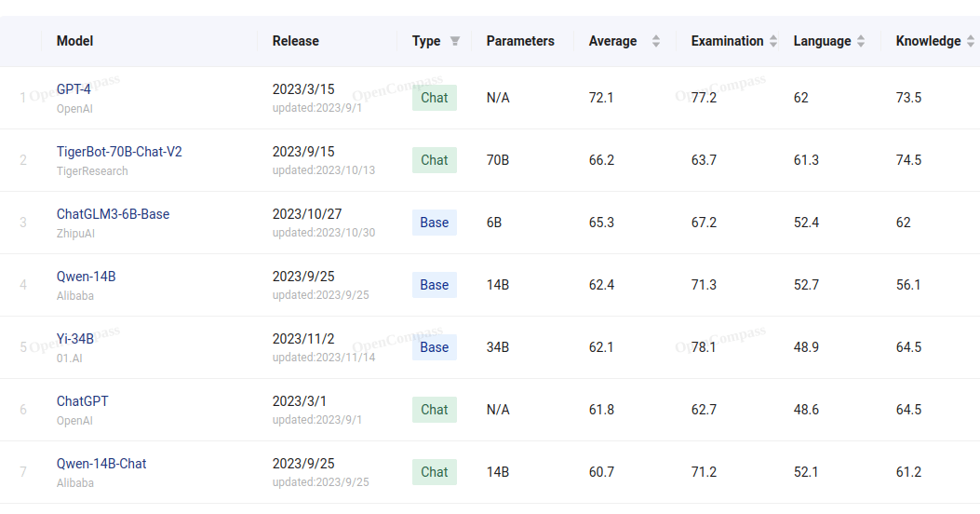Select the 62.4 average score cell

point(601,285)
